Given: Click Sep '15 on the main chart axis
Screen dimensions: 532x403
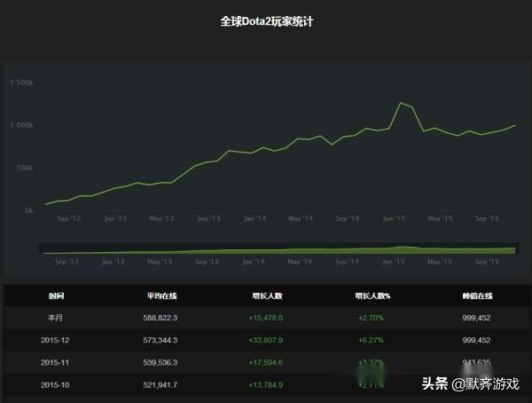Looking at the screenshot, I should (487, 218).
